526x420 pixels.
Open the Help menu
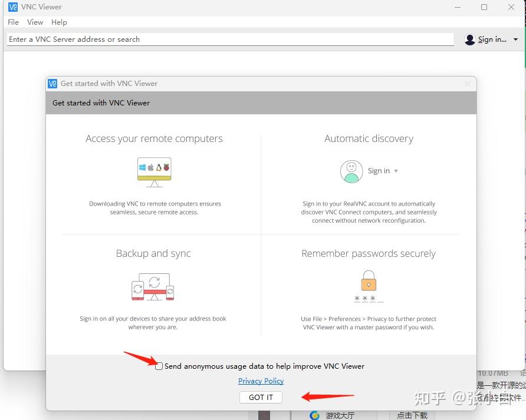click(59, 22)
